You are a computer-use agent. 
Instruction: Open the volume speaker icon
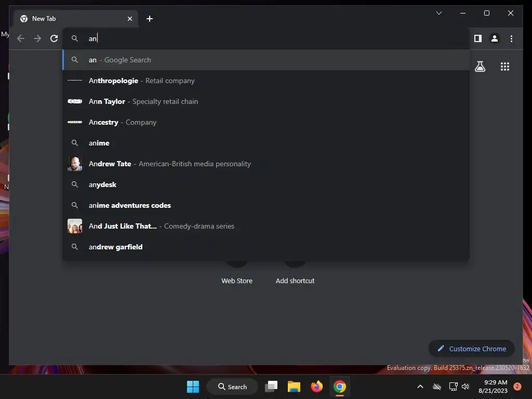pos(465,387)
